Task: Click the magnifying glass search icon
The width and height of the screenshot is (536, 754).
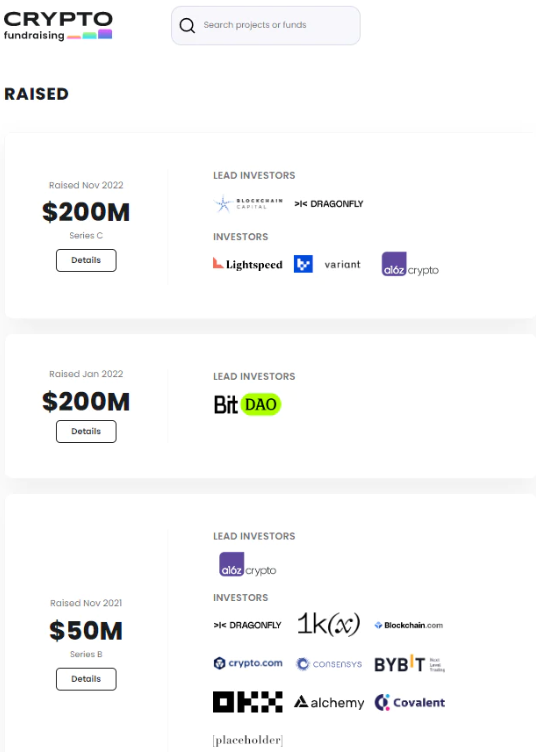Action: click(187, 25)
